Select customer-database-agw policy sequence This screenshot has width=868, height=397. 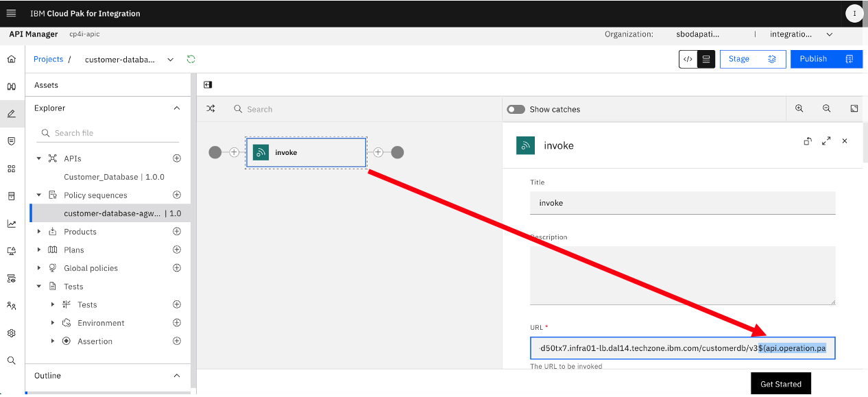pos(110,213)
